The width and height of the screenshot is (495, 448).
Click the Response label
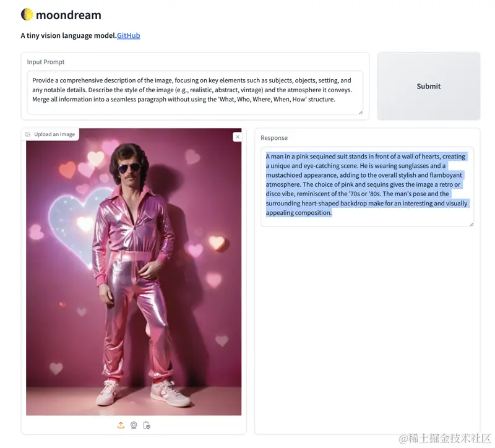274,137
